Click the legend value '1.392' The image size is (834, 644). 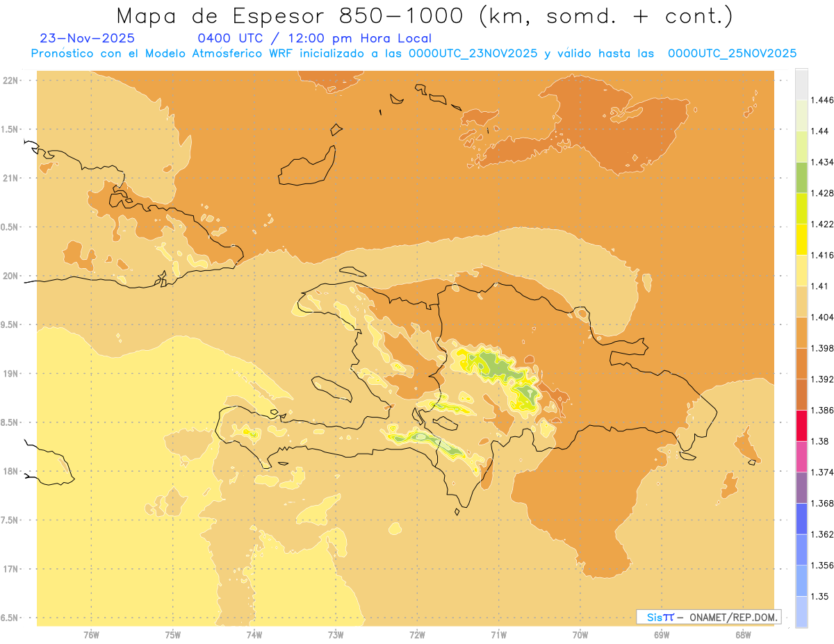pyautogui.click(x=821, y=379)
